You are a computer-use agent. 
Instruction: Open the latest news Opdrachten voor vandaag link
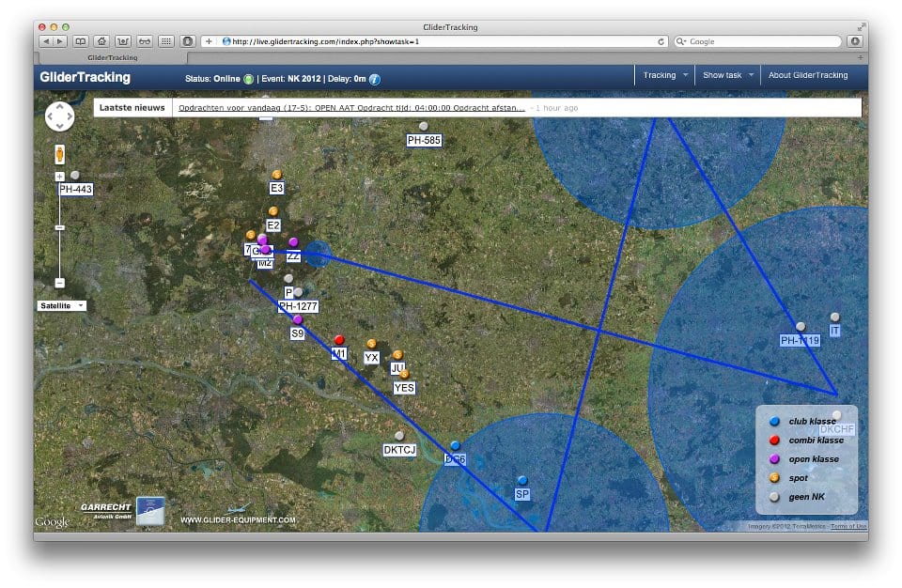(351, 108)
